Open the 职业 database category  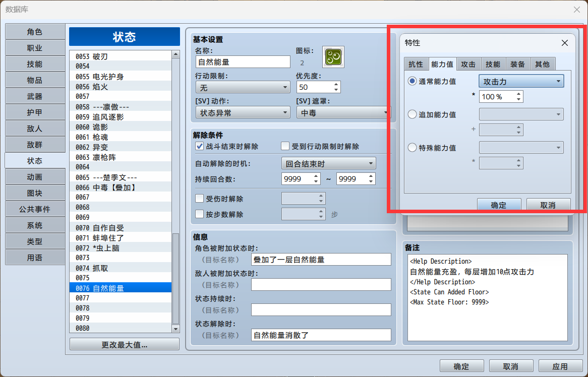(x=35, y=48)
